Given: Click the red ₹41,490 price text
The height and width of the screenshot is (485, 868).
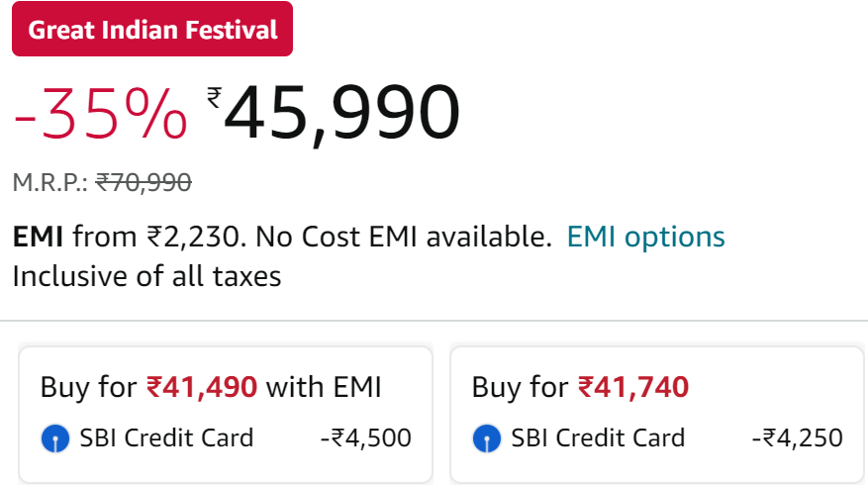Looking at the screenshot, I should [x=202, y=386].
